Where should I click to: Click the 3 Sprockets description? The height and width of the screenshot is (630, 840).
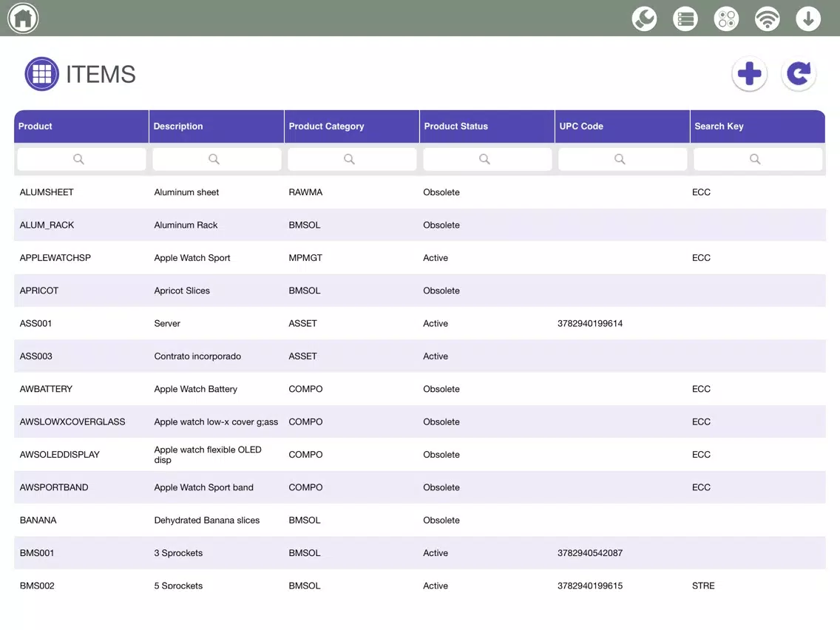click(x=178, y=553)
